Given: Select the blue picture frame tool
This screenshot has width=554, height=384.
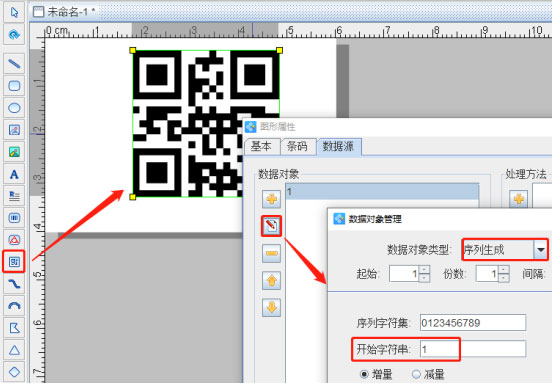Looking at the screenshot, I should [x=14, y=130].
